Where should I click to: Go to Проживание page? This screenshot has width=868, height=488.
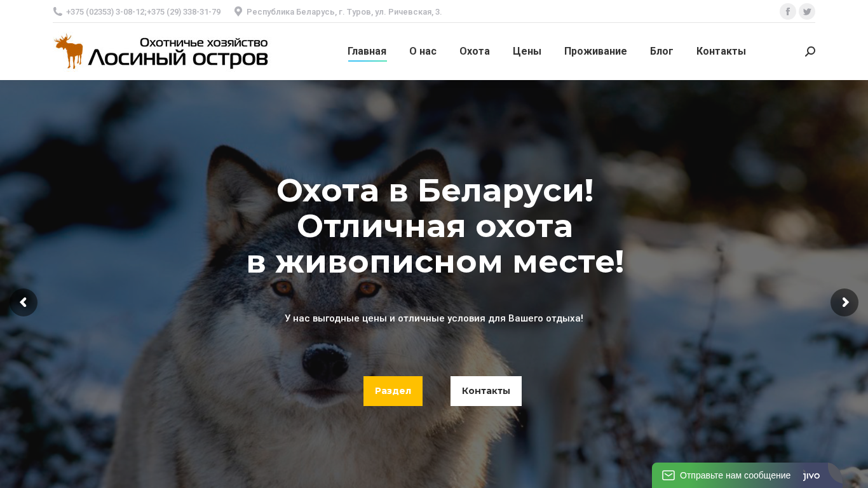pos(595,51)
